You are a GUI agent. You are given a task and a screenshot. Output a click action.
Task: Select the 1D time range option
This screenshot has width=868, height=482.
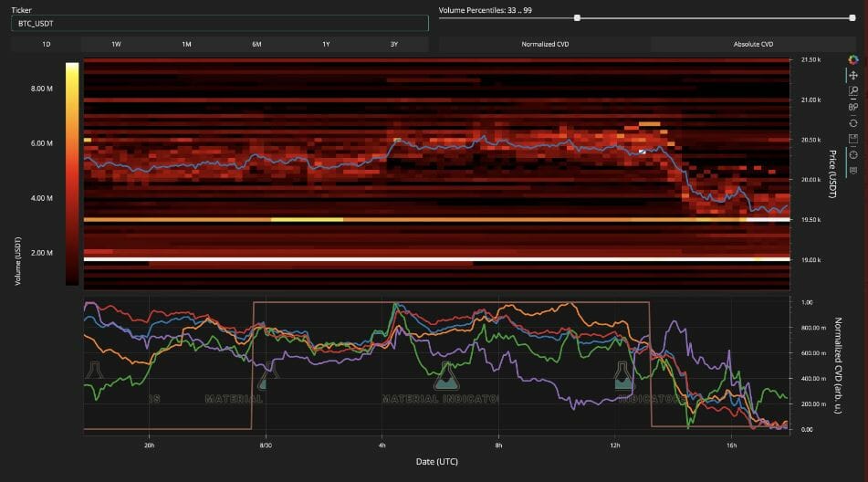click(47, 44)
